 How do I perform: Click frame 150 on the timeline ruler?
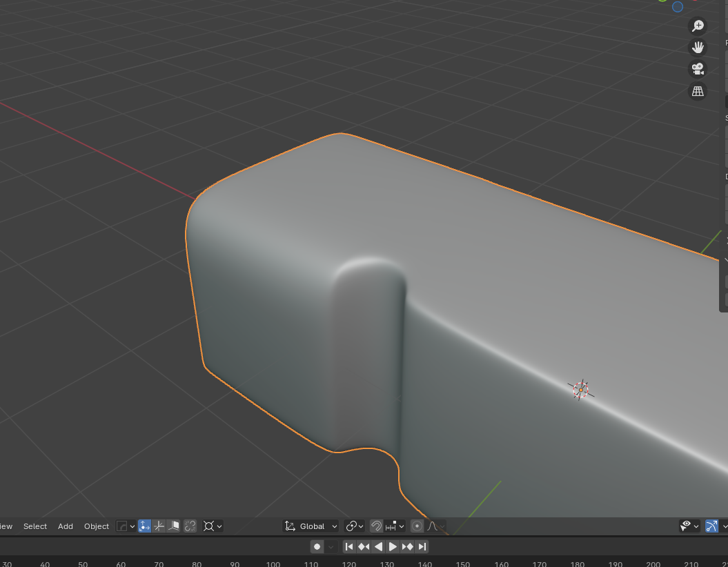click(463, 564)
